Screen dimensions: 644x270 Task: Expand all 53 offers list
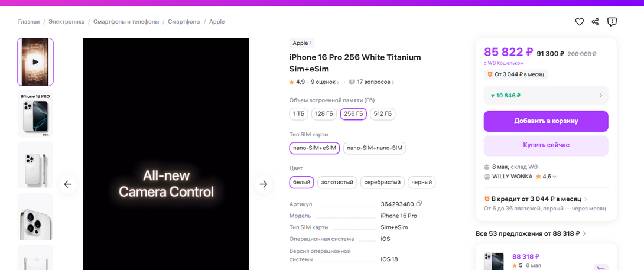point(531,233)
